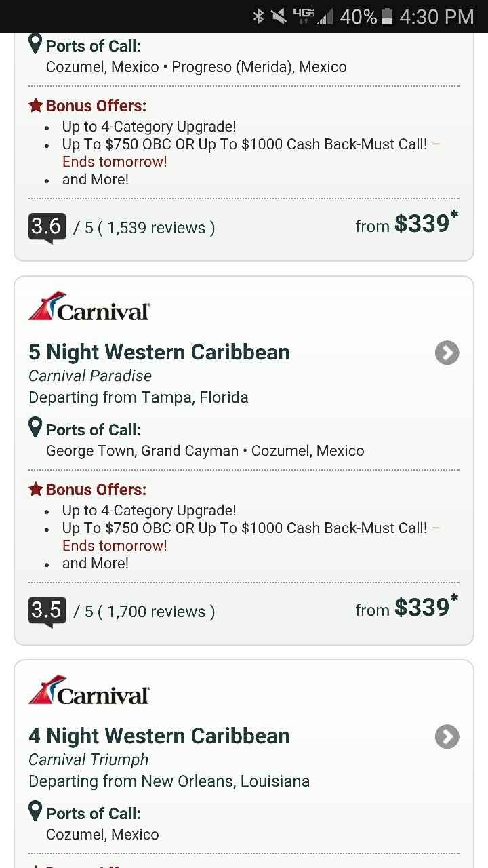Select the Carnival Paradise cruise title
The height and width of the screenshot is (868, 488).
(x=89, y=375)
